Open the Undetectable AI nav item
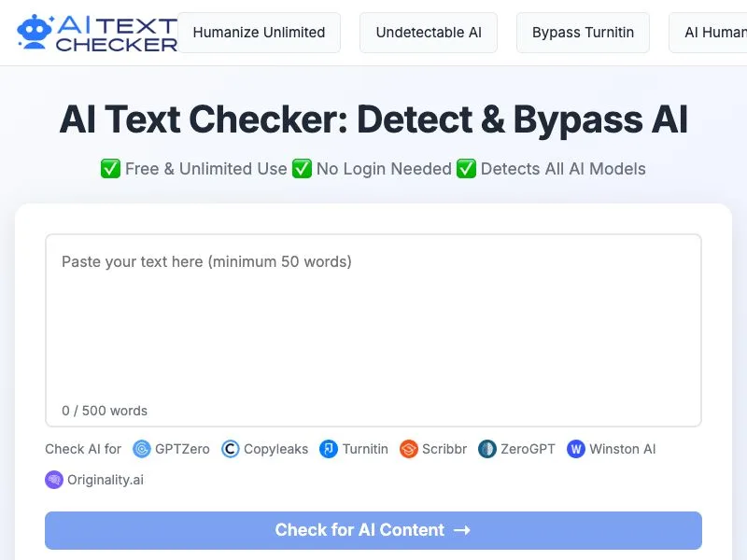The height and width of the screenshot is (560, 747). [429, 33]
